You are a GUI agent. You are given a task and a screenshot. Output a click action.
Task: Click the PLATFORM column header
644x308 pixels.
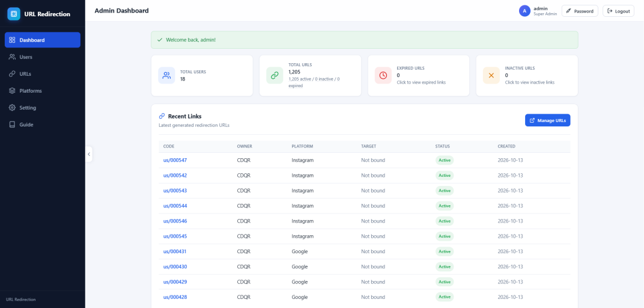click(x=302, y=146)
